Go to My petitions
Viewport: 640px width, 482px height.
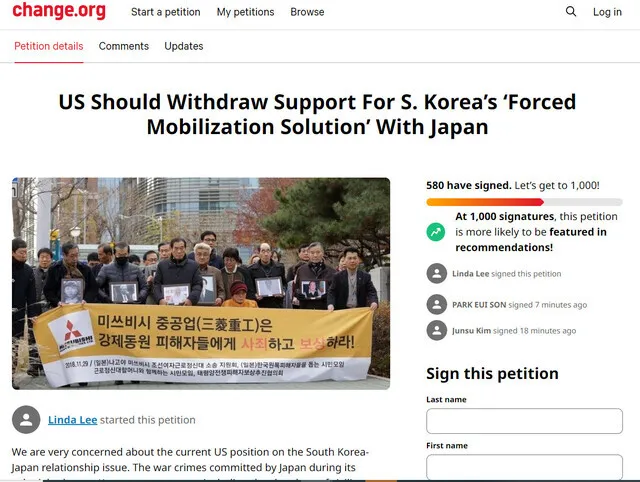pyautogui.click(x=245, y=12)
